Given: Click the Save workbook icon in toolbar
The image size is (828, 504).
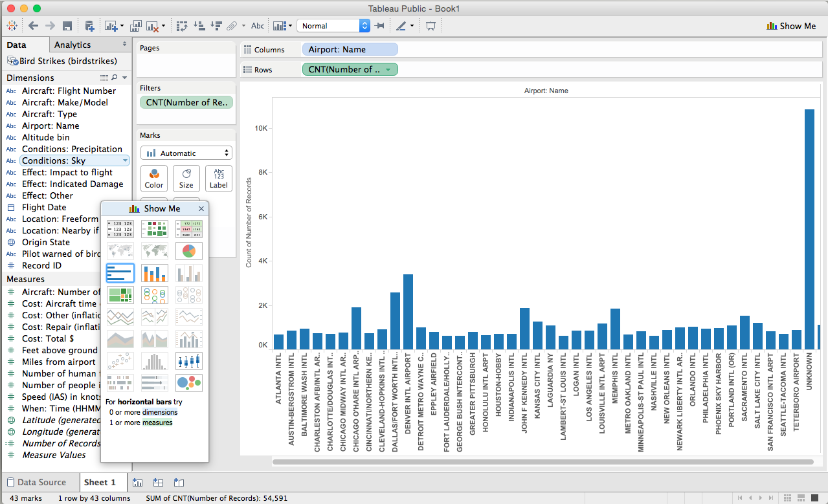Looking at the screenshot, I should click(x=67, y=26).
